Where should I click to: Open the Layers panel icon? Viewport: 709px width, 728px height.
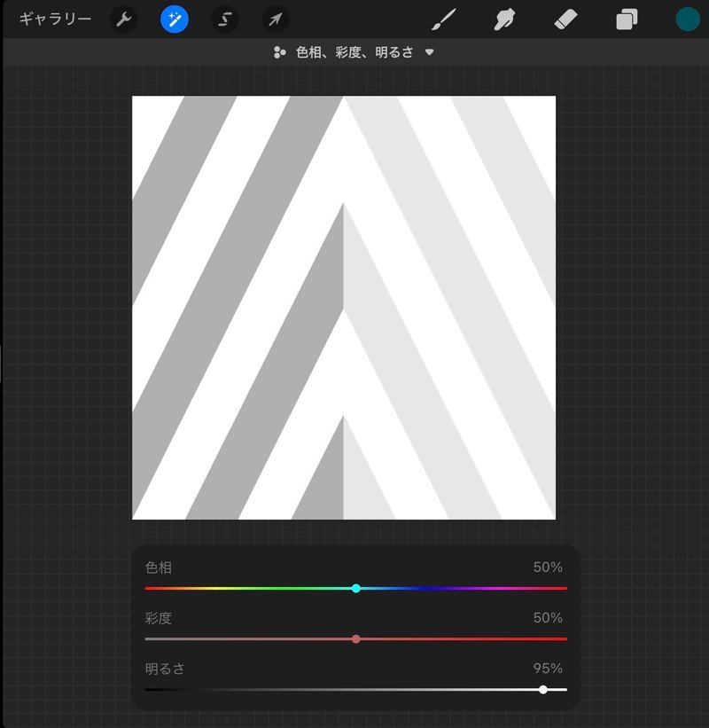point(627,20)
